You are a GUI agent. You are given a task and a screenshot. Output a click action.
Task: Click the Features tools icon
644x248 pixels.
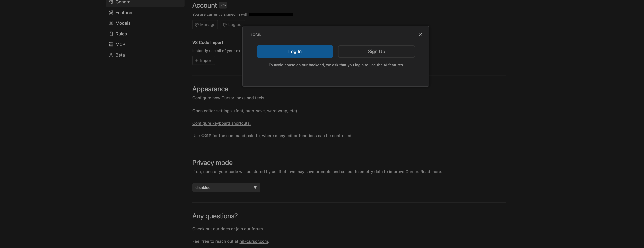[111, 13]
